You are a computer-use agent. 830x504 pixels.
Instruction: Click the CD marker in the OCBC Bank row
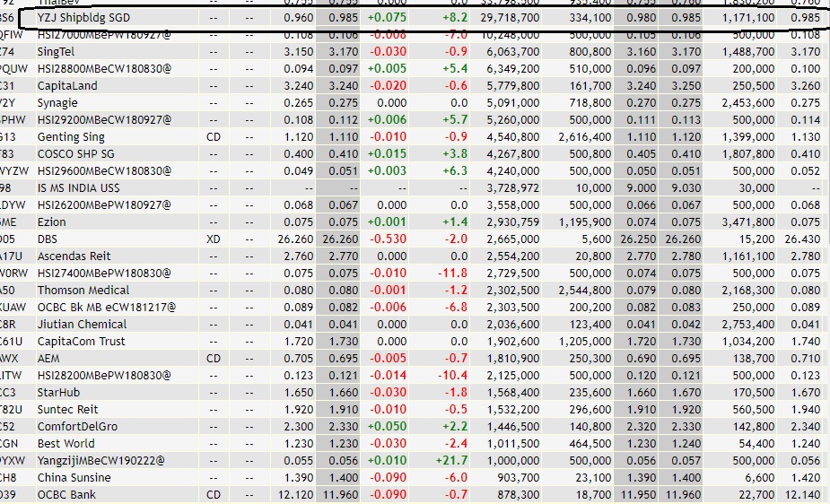[214, 495]
